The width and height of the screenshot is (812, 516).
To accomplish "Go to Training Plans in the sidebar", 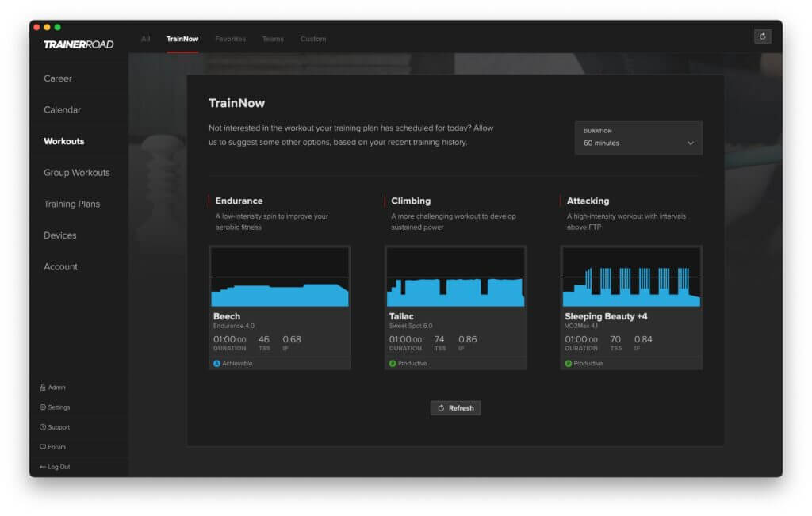I will (72, 204).
